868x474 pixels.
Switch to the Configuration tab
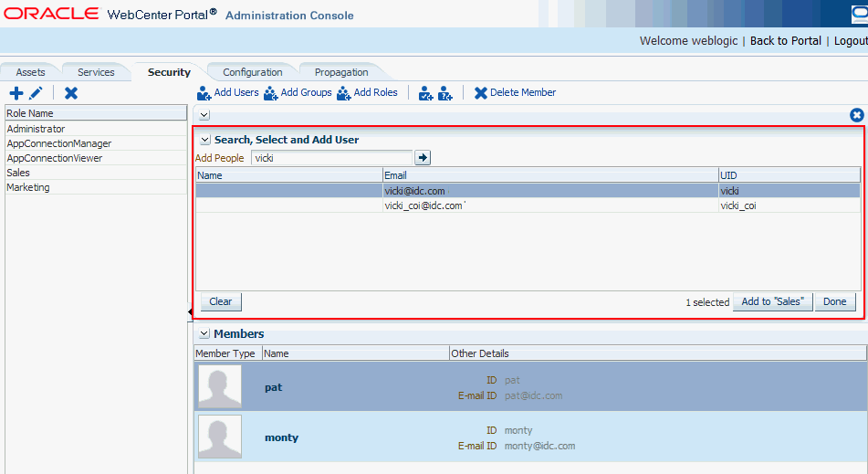(253, 72)
